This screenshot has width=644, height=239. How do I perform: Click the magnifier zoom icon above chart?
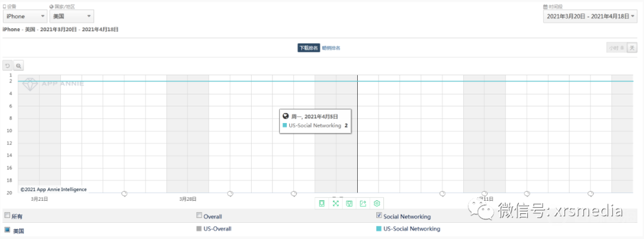pyautogui.click(x=18, y=66)
